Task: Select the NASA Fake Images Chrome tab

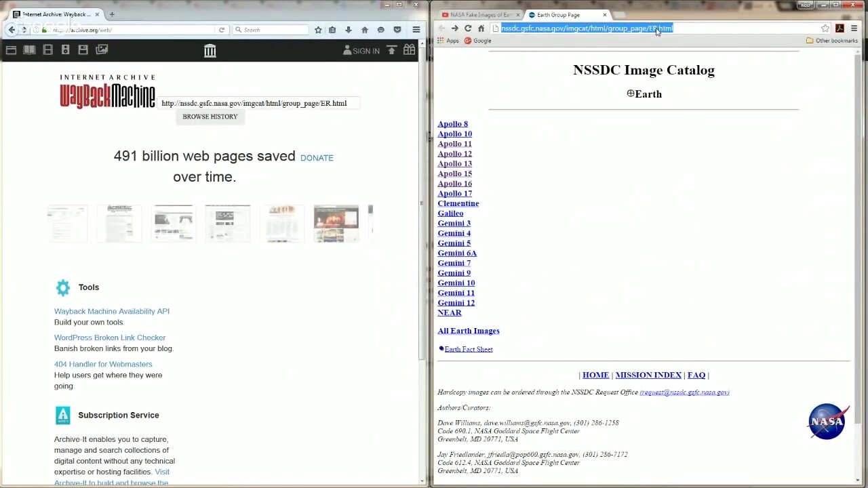Action: 480,14
